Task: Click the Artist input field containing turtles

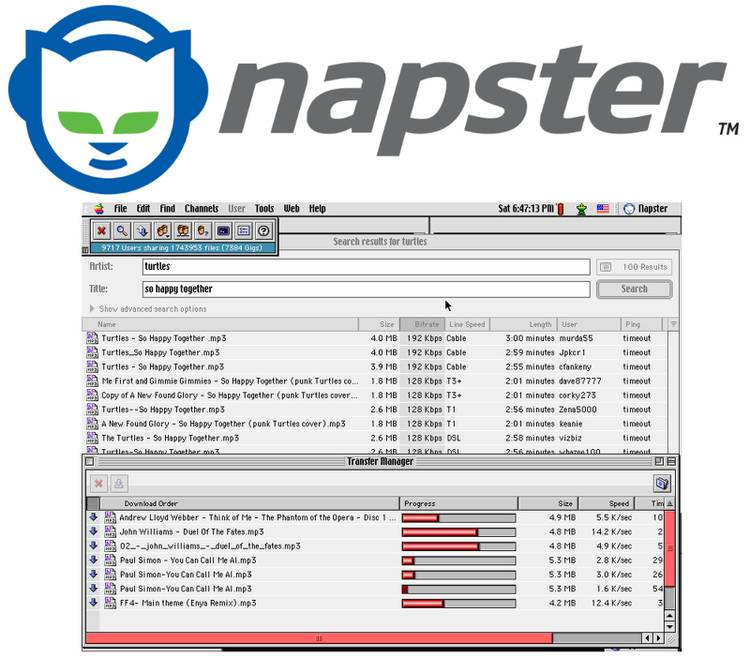Action: pyautogui.click(x=364, y=267)
